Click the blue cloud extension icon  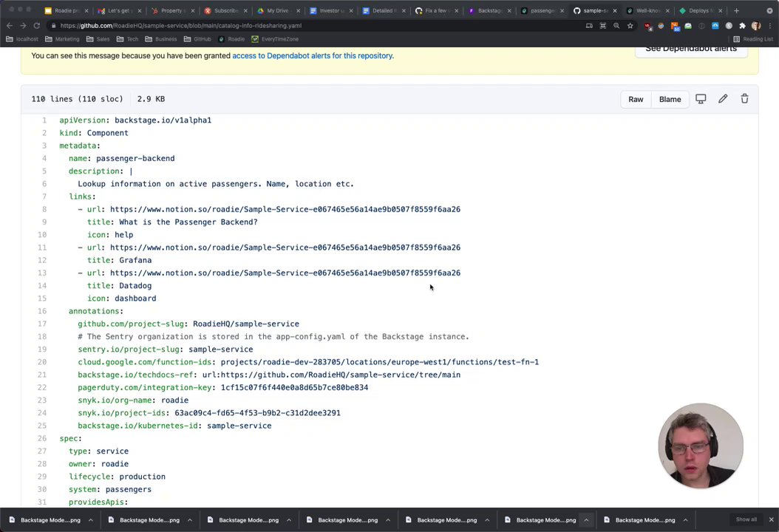[715, 26]
